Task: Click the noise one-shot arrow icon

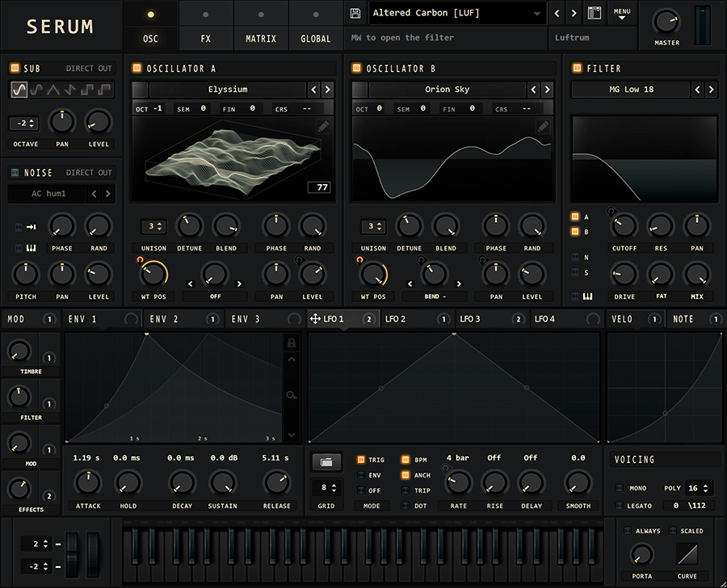Action: point(31,227)
